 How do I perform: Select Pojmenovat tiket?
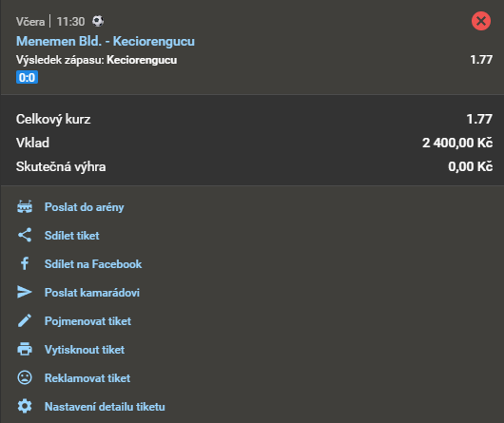pos(87,321)
